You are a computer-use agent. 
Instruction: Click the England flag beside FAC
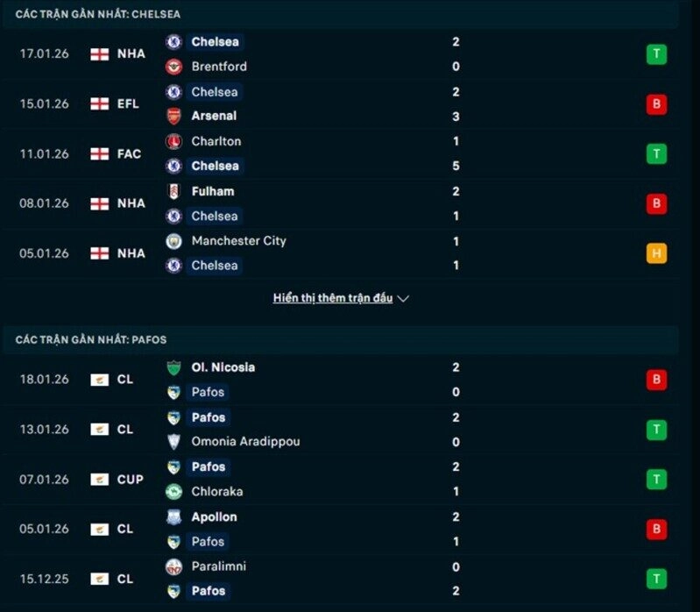click(100, 153)
